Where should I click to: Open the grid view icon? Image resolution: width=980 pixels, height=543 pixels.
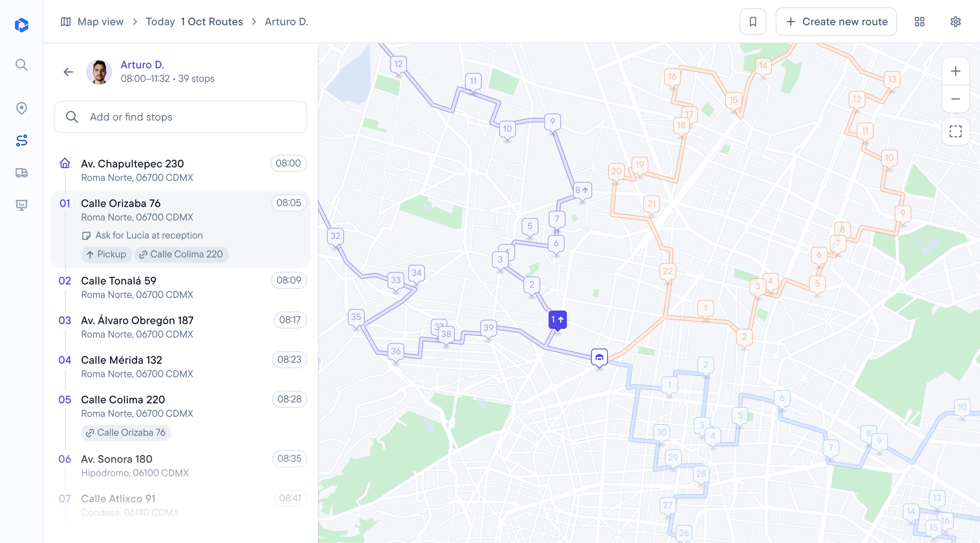point(919,22)
